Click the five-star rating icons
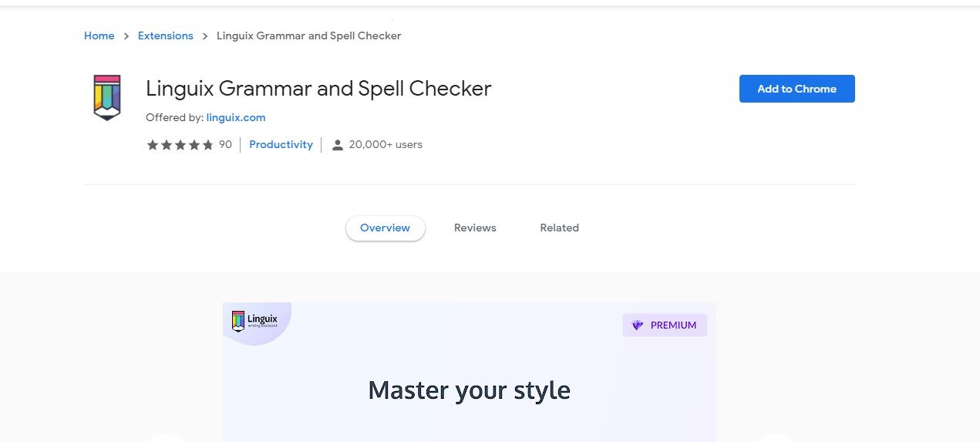 (180, 145)
